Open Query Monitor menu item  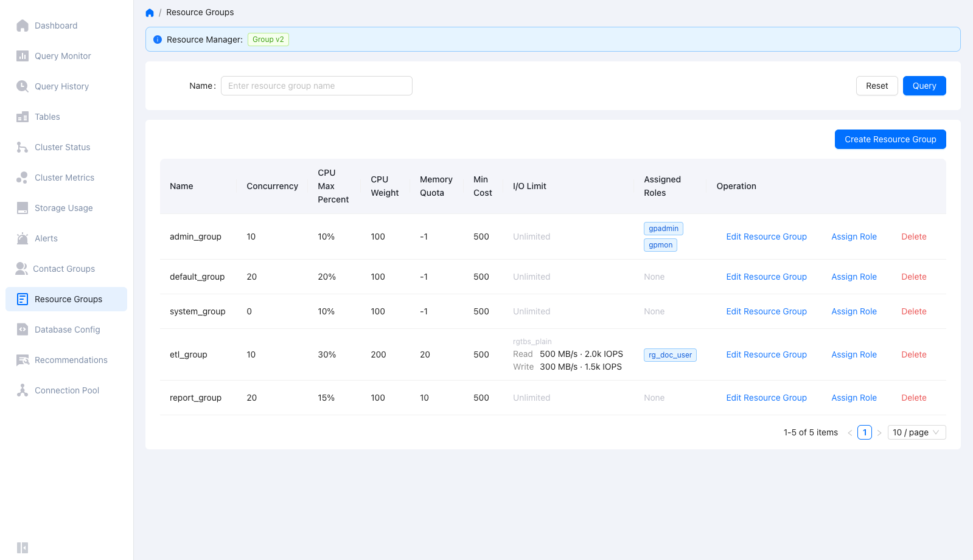coord(66,56)
